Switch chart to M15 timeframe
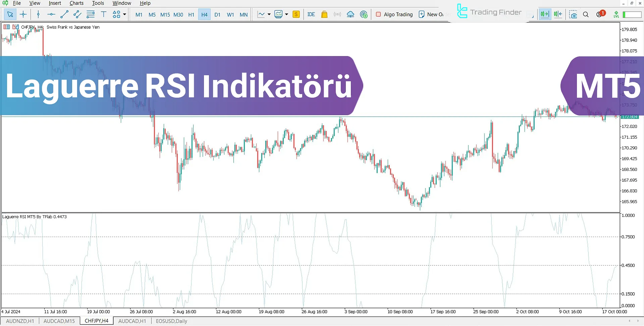This screenshot has width=644, height=326. pyautogui.click(x=165, y=15)
